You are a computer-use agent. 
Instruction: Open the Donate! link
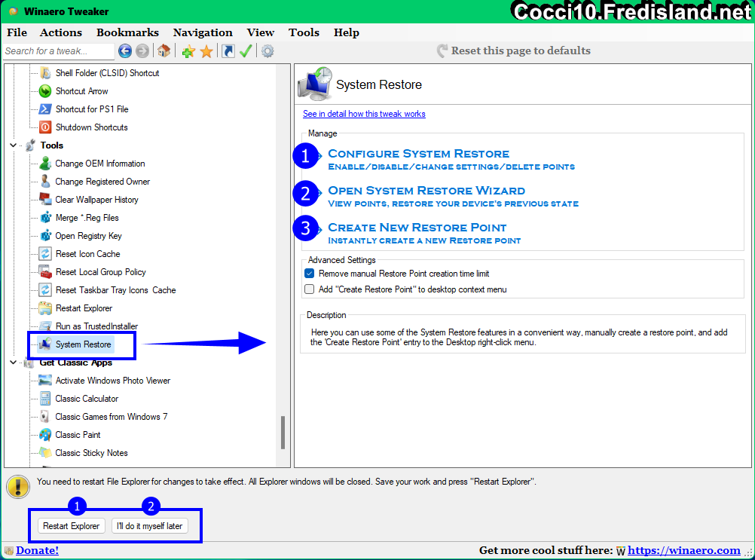37,550
